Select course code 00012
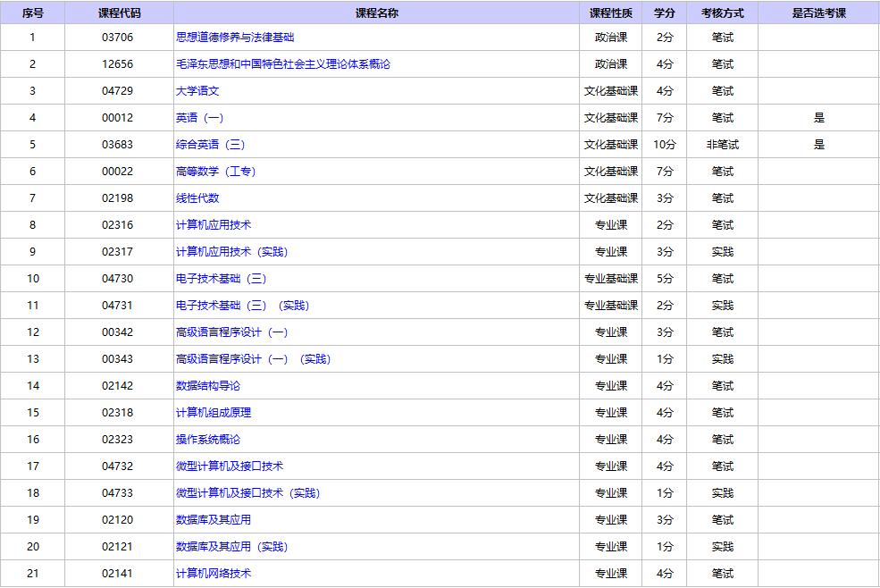 (118, 118)
